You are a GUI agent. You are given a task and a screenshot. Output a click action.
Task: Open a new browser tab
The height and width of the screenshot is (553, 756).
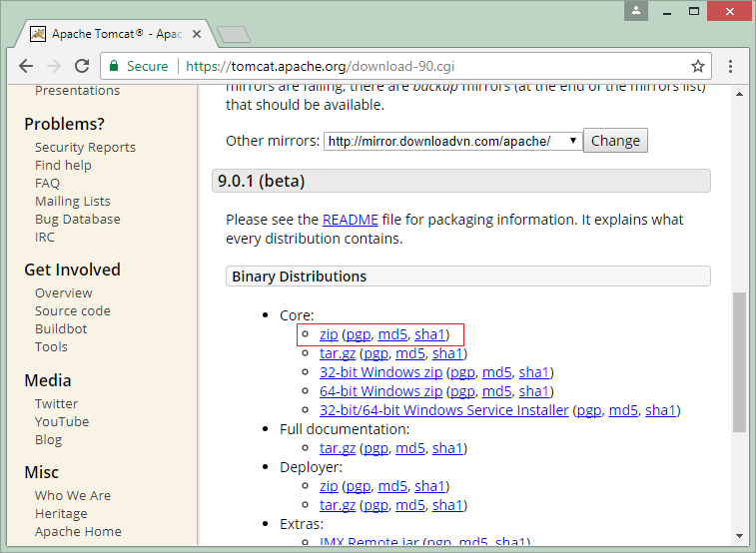click(234, 34)
